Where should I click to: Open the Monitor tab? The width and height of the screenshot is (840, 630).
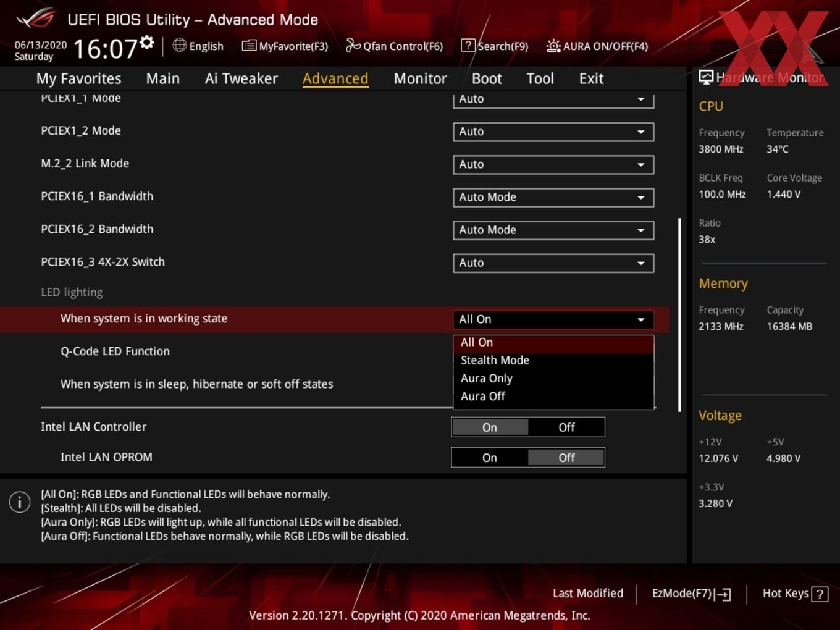[421, 78]
